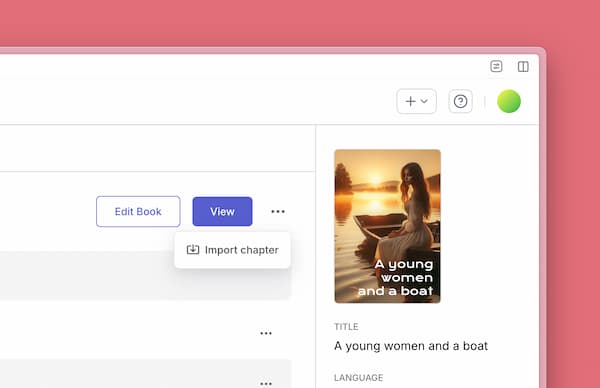Click the Edit Book button
Screen dimensions: 600x388
click(138, 212)
